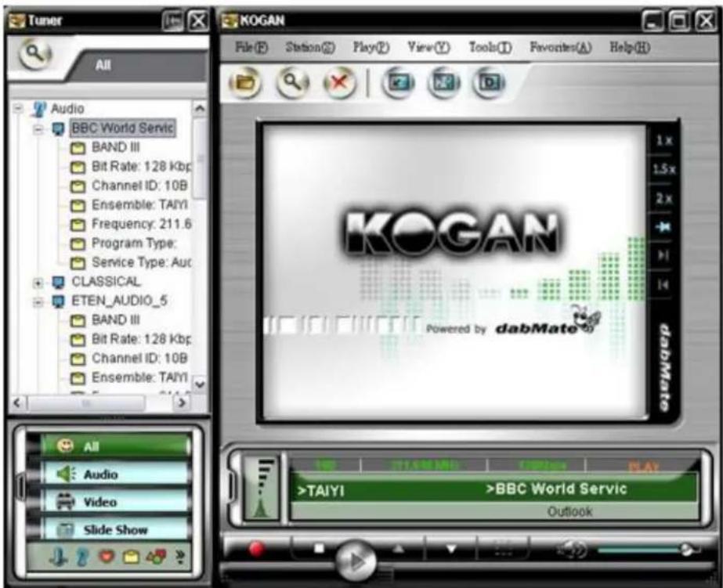Click the dotted grid button beside the down arrow
Screen dimensions: 723x588
click(x=504, y=548)
